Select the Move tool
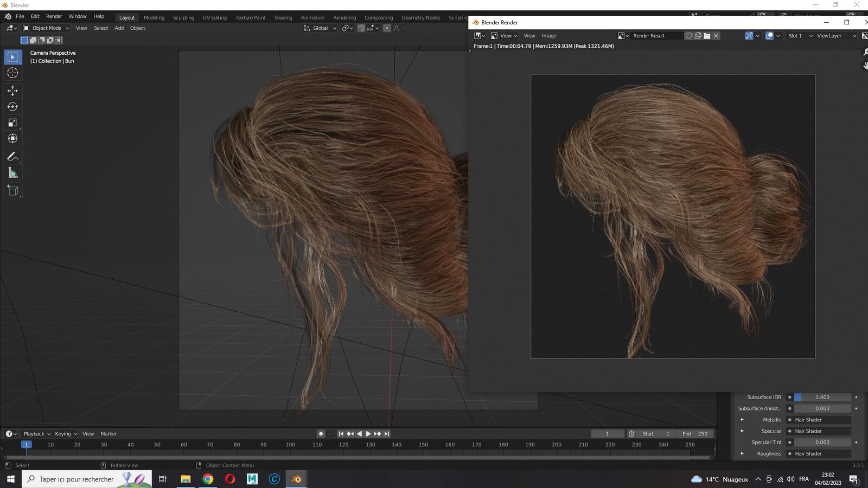Image resolution: width=868 pixels, height=488 pixels. click(12, 91)
